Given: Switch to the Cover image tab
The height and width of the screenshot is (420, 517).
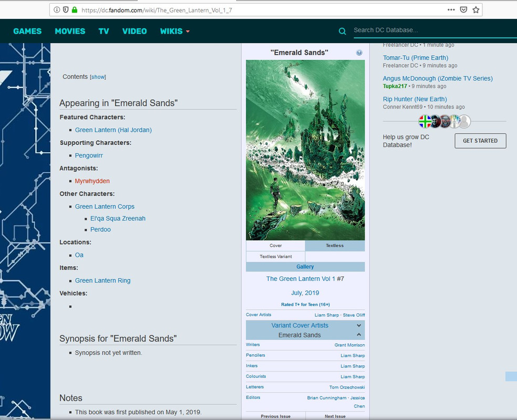Looking at the screenshot, I should click(x=276, y=245).
